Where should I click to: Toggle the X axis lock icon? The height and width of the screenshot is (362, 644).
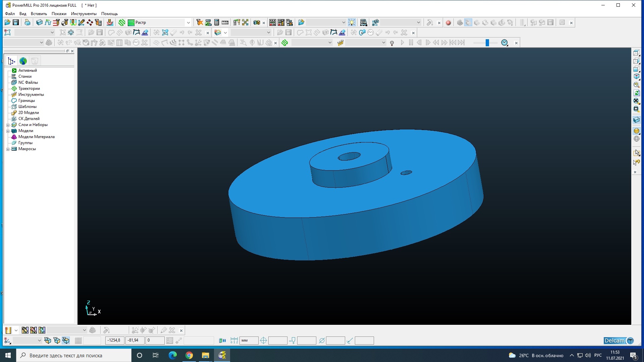tap(48, 341)
